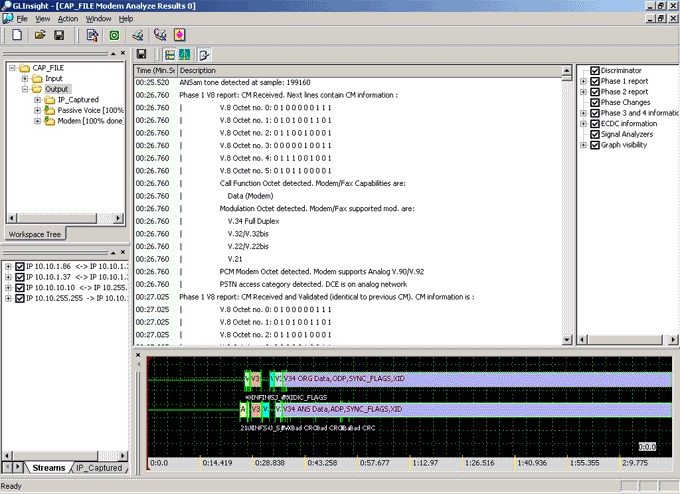Click the Time (Min.Sec) column header
Screen dimensions: 680x494
click(x=155, y=70)
